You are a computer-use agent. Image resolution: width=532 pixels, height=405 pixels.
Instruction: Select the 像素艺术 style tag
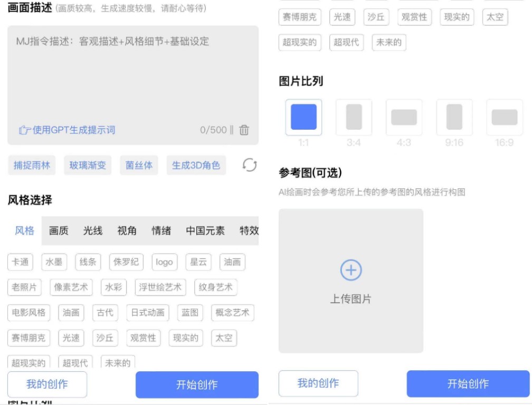pos(71,287)
